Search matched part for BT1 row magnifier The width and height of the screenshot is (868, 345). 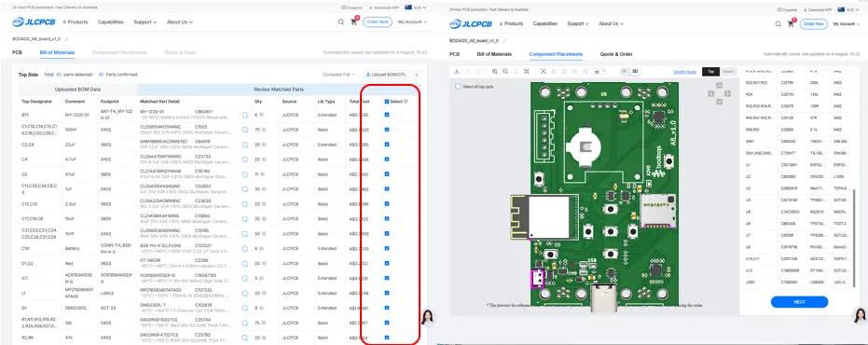[x=244, y=116]
